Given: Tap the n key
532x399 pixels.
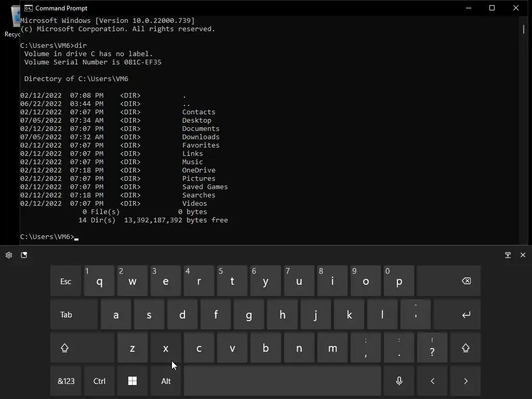Looking at the screenshot, I should (299, 348).
